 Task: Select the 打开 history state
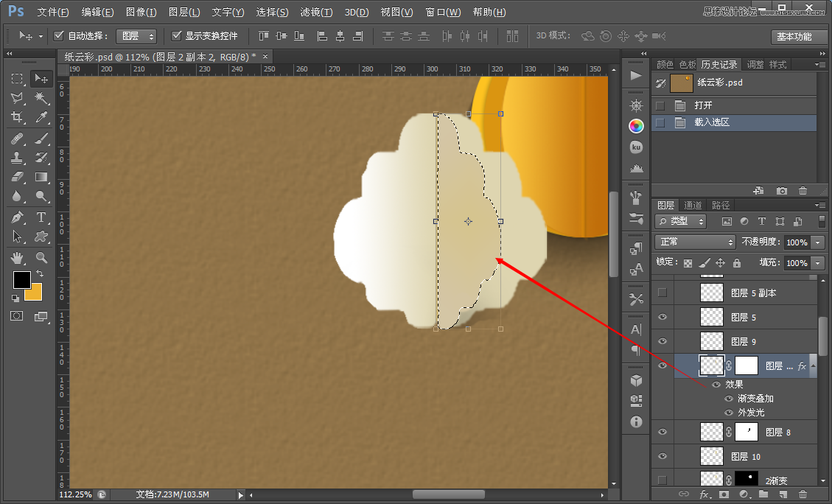pos(734,105)
